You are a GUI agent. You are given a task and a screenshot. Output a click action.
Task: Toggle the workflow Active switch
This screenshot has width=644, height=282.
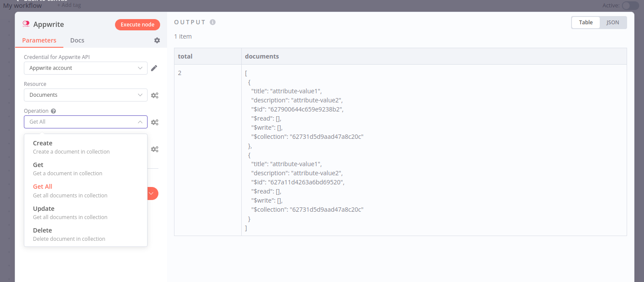click(630, 6)
